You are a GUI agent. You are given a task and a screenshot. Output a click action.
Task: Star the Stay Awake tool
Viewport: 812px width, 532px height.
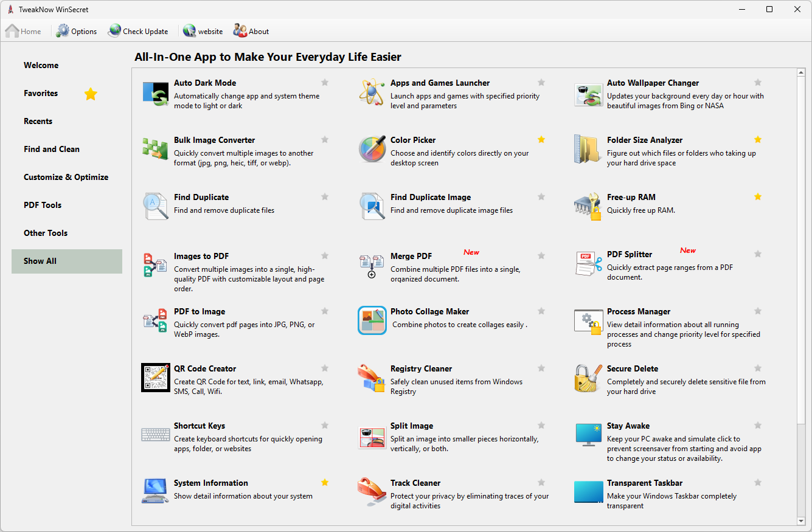click(x=758, y=426)
